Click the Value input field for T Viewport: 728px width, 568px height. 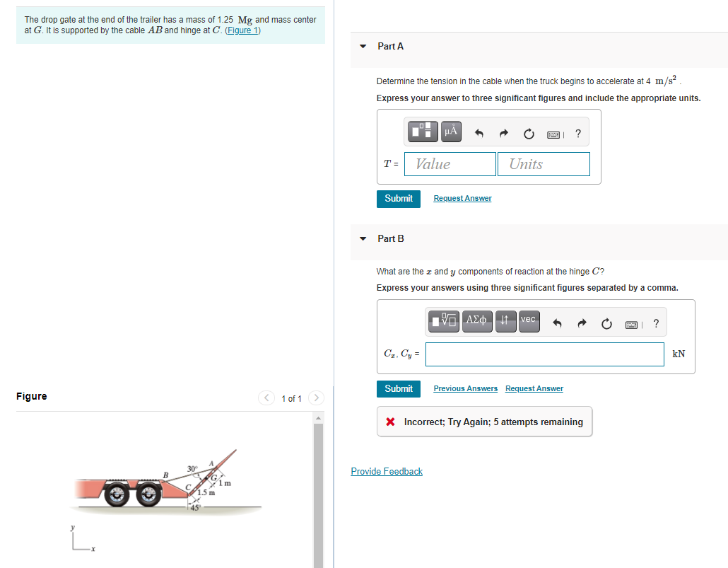click(450, 164)
